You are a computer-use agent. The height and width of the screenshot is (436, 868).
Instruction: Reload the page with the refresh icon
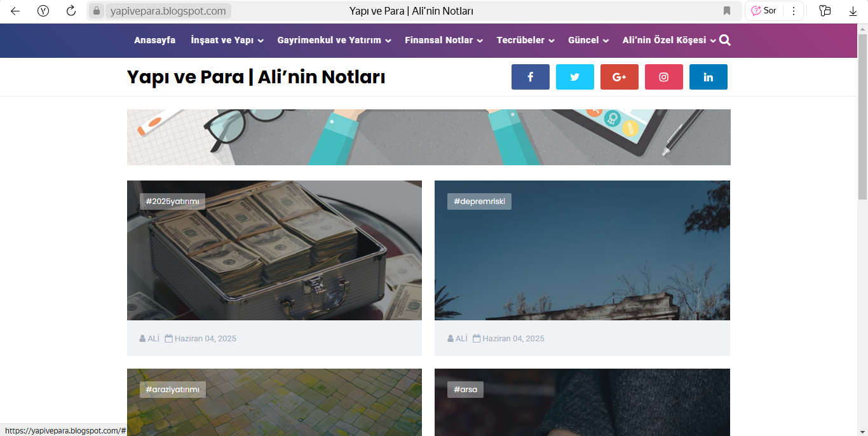(71, 11)
